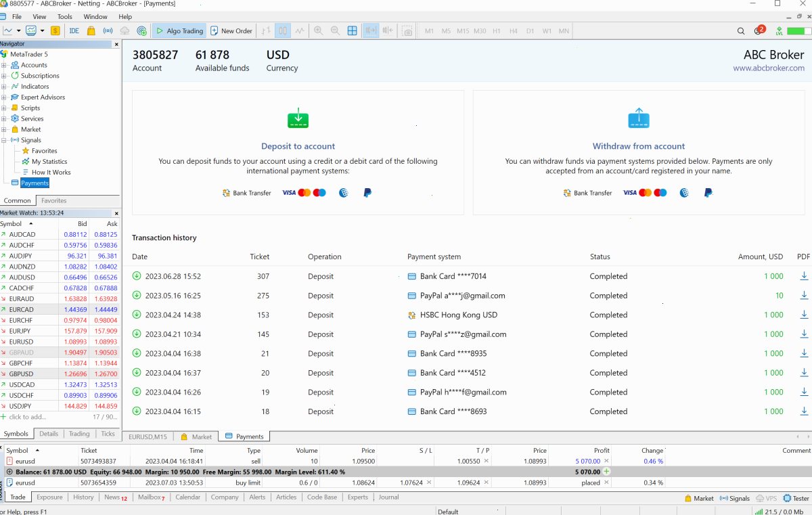
Task: Click the Withdraw from account blue icon
Action: point(639,118)
